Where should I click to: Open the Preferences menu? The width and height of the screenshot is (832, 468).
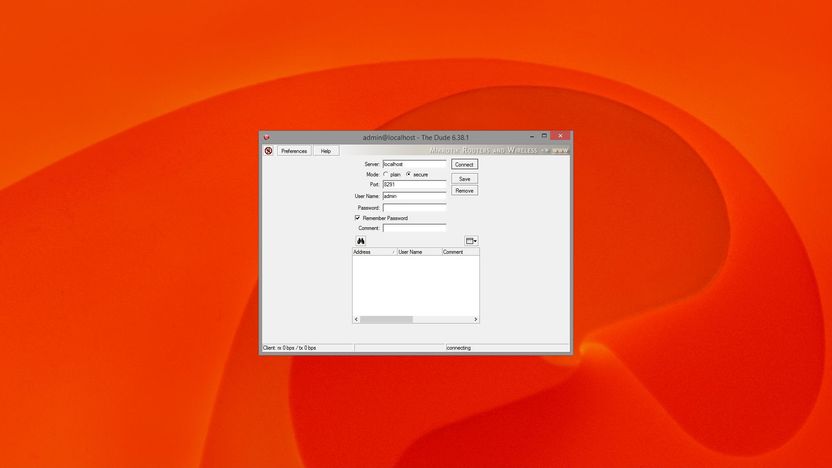(294, 151)
